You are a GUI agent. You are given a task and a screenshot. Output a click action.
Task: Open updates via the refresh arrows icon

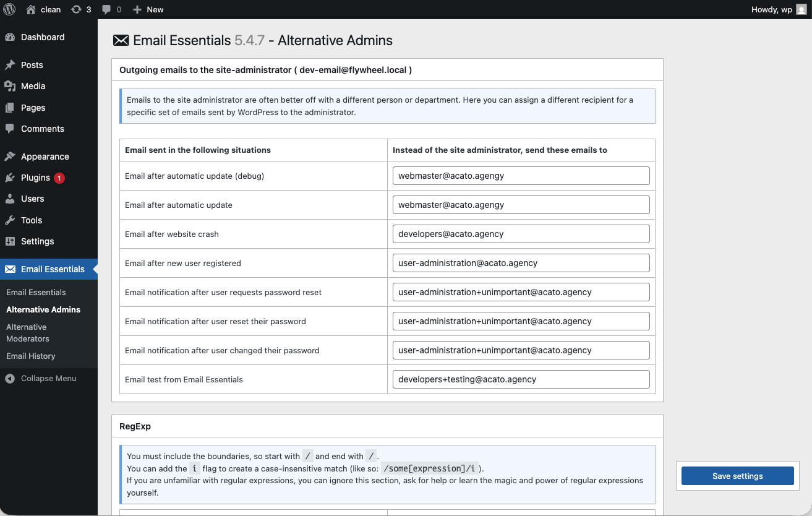coord(77,9)
